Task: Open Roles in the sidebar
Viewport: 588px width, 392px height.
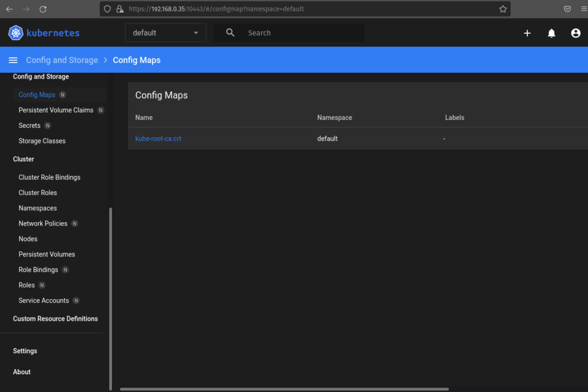Action: [x=26, y=285]
